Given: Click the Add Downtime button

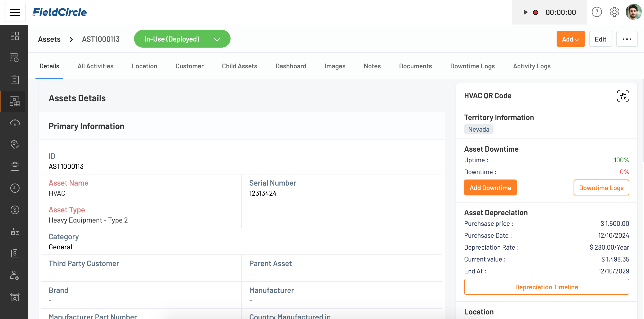Looking at the screenshot, I should [490, 188].
